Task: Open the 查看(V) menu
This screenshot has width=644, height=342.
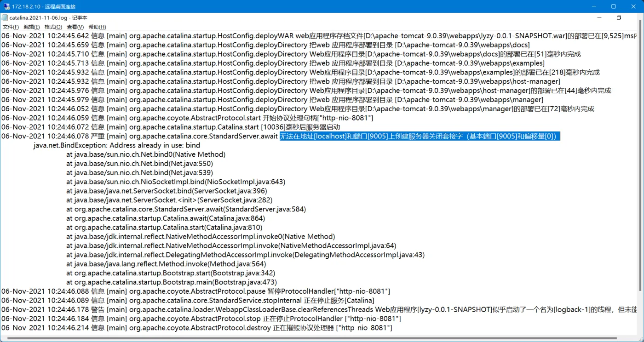Action: [75, 27]
